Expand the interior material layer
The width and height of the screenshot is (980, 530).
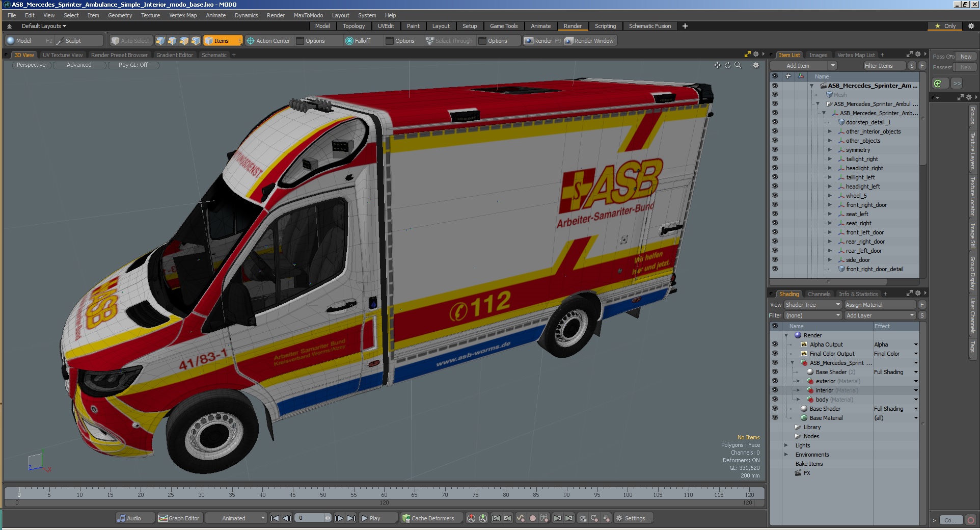[x=798, y=390]
